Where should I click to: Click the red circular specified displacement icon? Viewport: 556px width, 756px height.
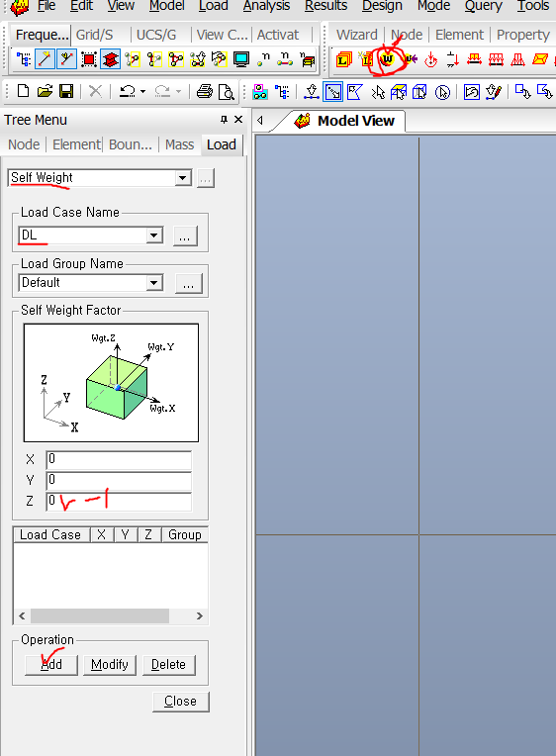pyautogui.click(x=430, y=59)
